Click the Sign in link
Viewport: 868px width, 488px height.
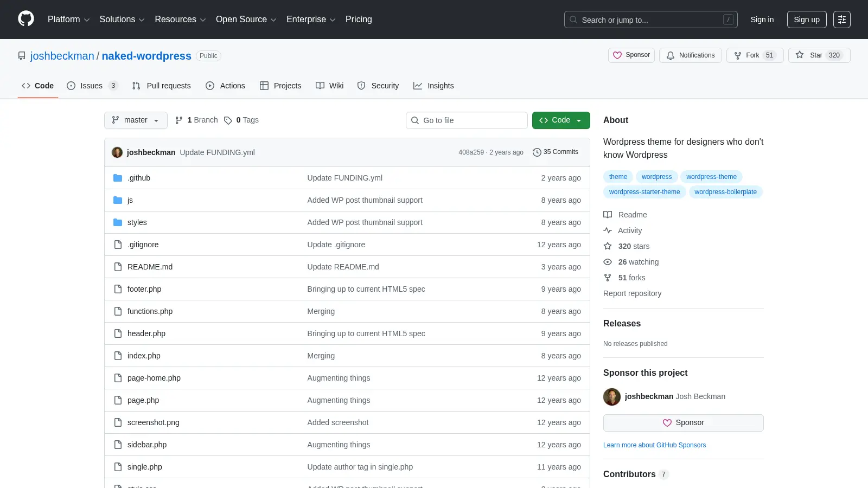tap(762, 20)
